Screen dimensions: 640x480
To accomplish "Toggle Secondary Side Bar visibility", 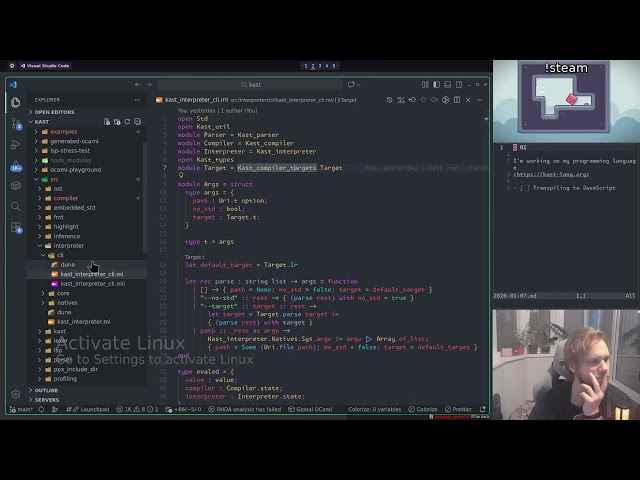I will coord(459,84).
